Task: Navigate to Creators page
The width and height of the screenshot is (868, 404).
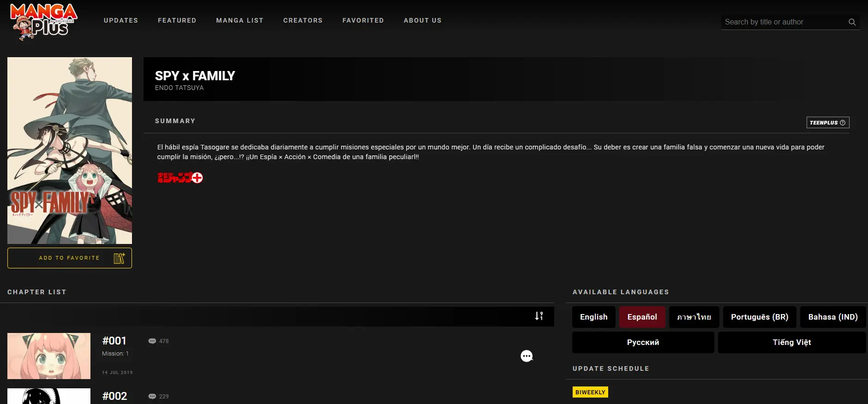Action: (x=303, y=20)
